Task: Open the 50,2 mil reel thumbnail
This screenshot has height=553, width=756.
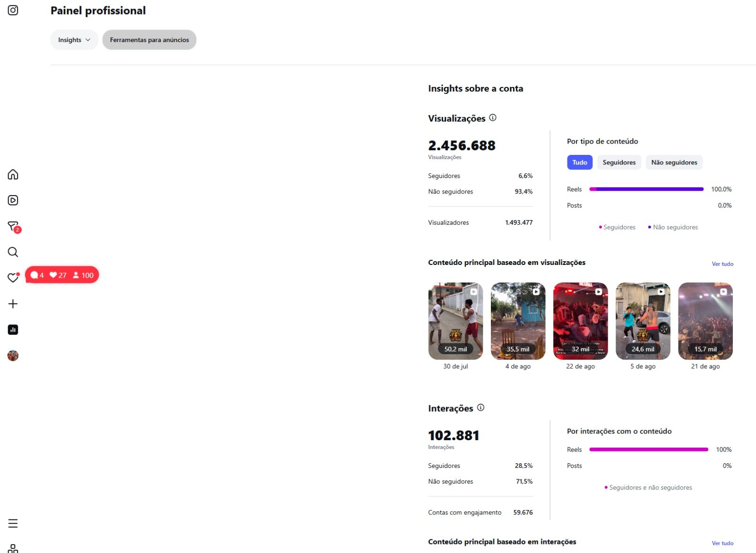Action: tap(455, 321)
